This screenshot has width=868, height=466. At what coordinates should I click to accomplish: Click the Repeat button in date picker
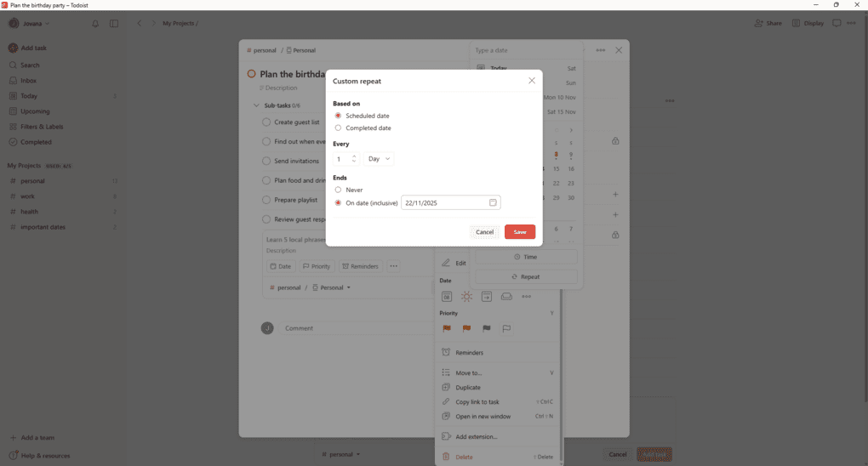(x=526, y=276)
